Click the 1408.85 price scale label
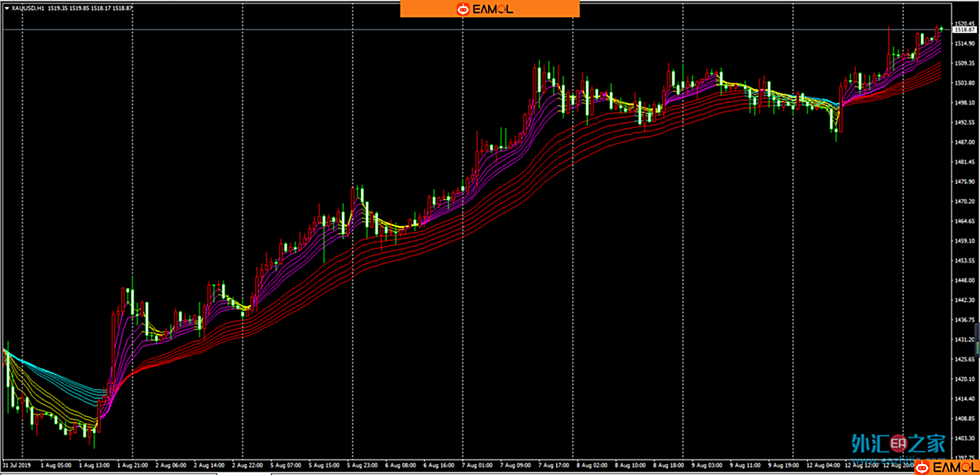 [x=964, y=419]
